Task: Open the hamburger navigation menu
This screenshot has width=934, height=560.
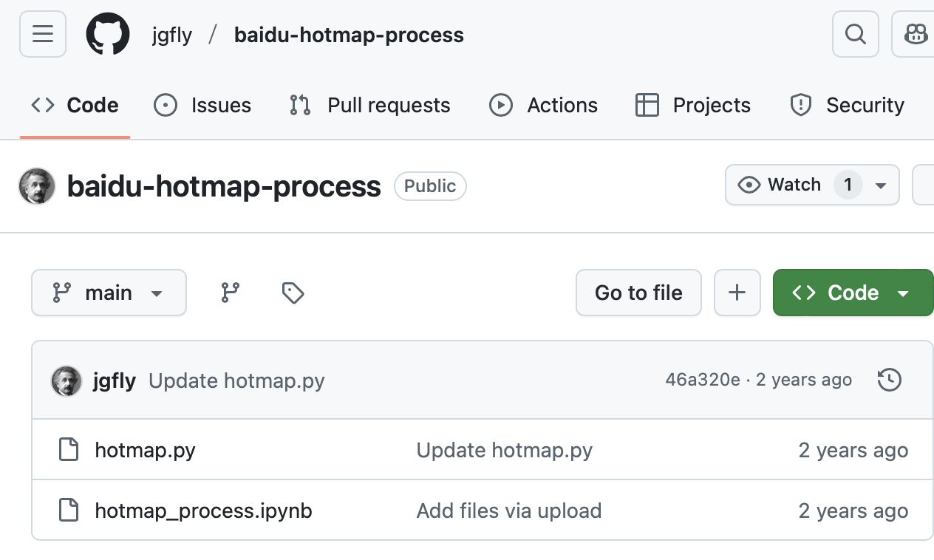Action: [43, 34]
